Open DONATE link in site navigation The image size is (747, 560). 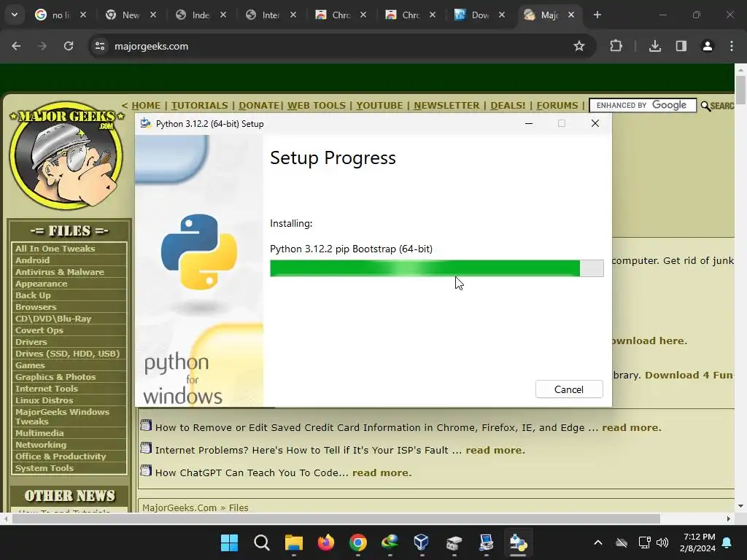[x=259, y=105]
